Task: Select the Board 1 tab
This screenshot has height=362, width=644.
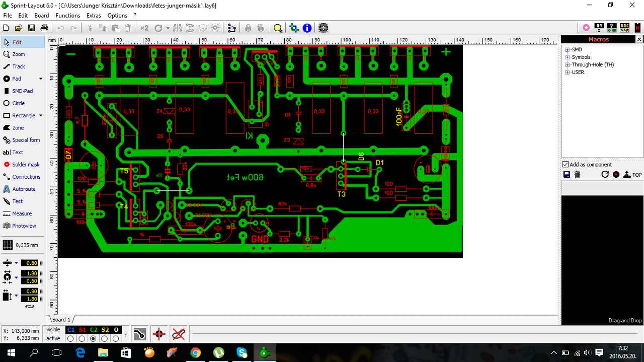Action: pyautogui.click(x=61, y=320)
